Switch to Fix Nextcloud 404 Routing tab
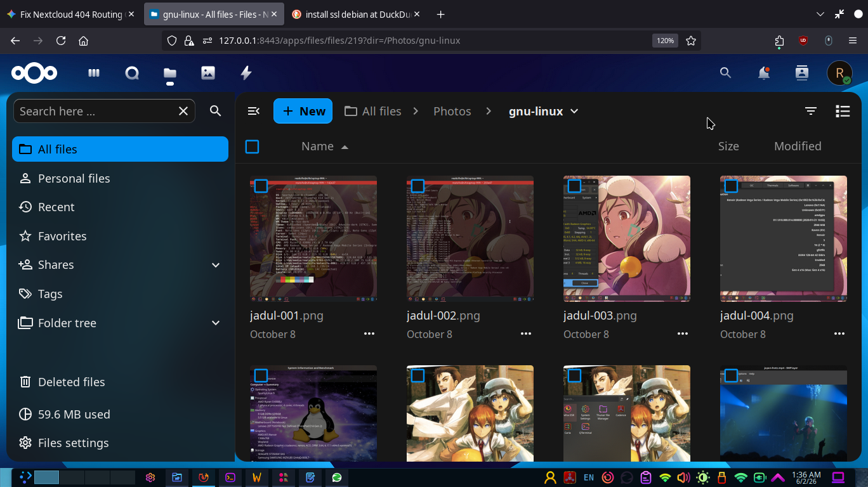This screenshot has width=868, height=487. click(71, 14)
